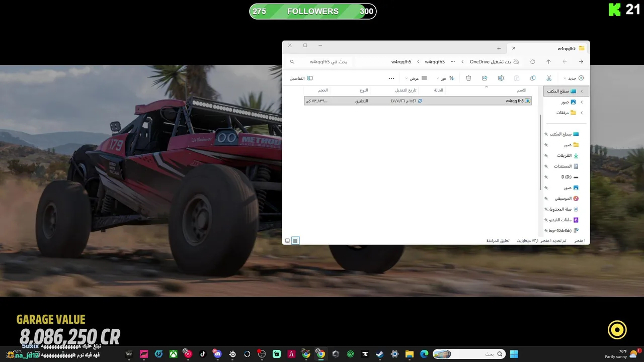The width and height of the screenshot is (644, 362).
Task: Open Windows Settings gear from the taskbar
Action: pos(394,354)
